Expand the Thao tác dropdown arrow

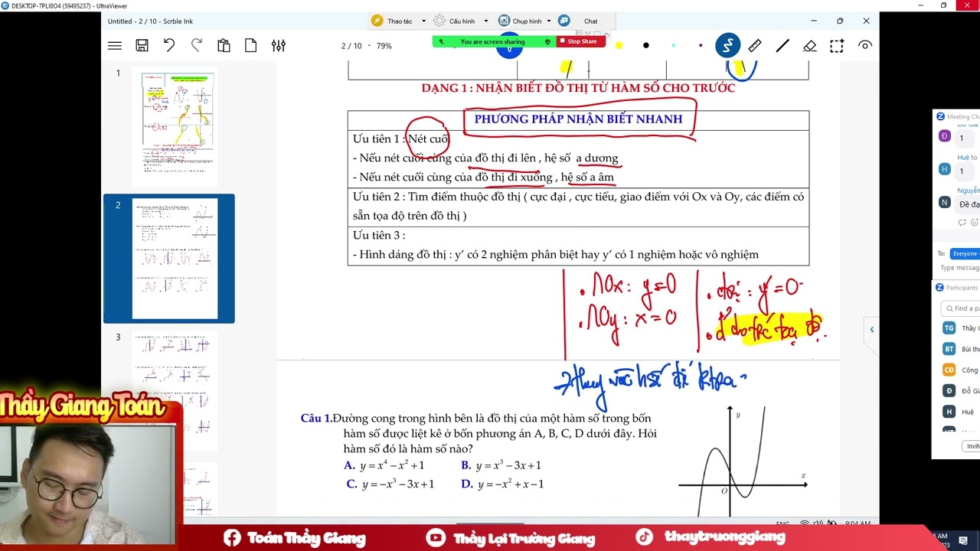(x=423, y=21)
